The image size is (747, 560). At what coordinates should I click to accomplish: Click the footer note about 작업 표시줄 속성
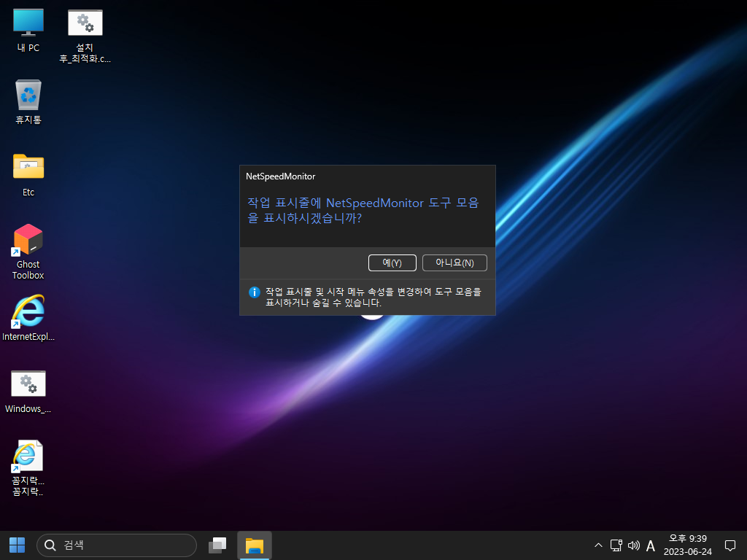(x=373, y=297)
